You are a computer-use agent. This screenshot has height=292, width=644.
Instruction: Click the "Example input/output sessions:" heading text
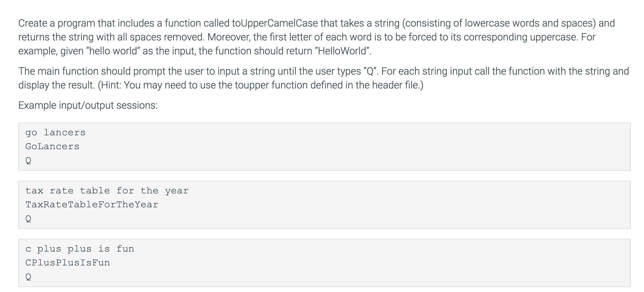(88, 105)
